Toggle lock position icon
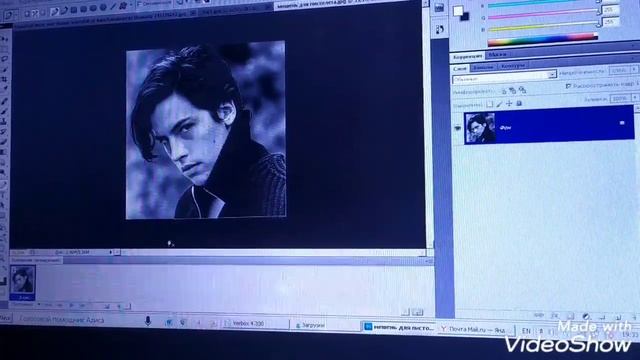 (509, 104)
